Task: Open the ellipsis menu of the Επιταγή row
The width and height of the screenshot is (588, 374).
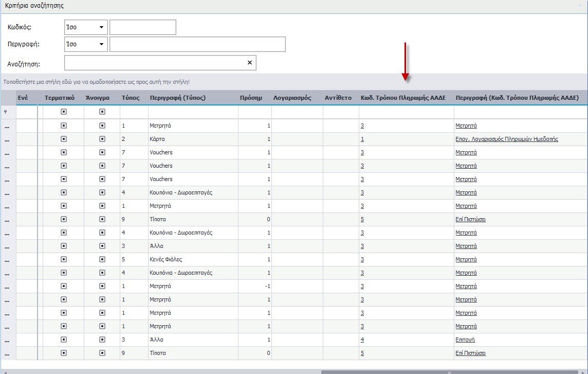Action: click(7, 340)
